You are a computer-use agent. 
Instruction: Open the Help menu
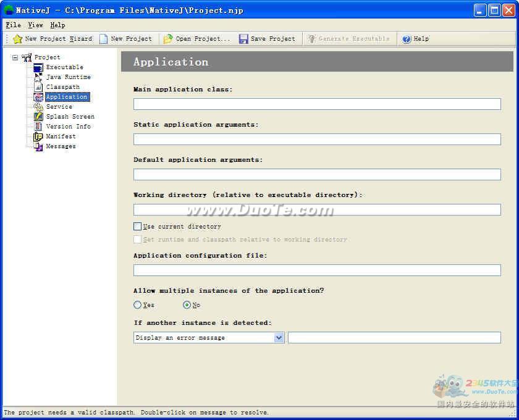pos(57,25)
